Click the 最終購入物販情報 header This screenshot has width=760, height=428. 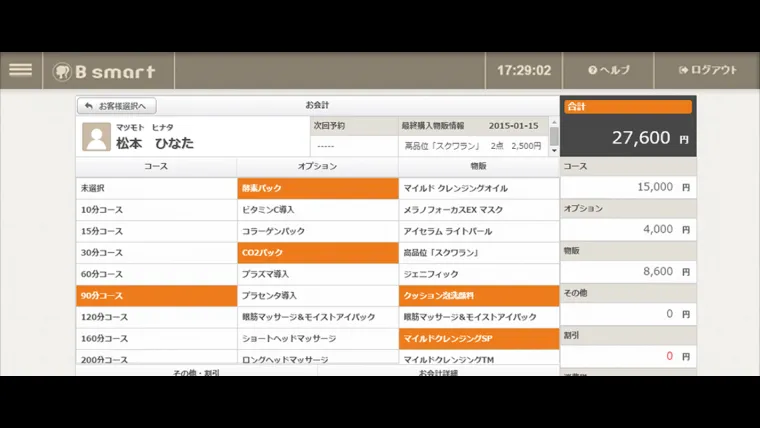[x=433, y=126]
